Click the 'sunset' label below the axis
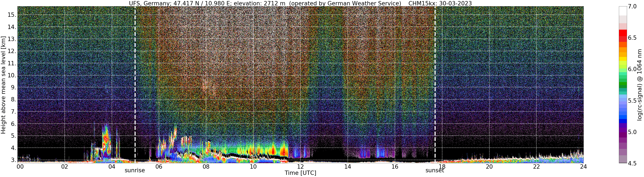The width and height of the screenshot is (644, 177). pos(435,171)
